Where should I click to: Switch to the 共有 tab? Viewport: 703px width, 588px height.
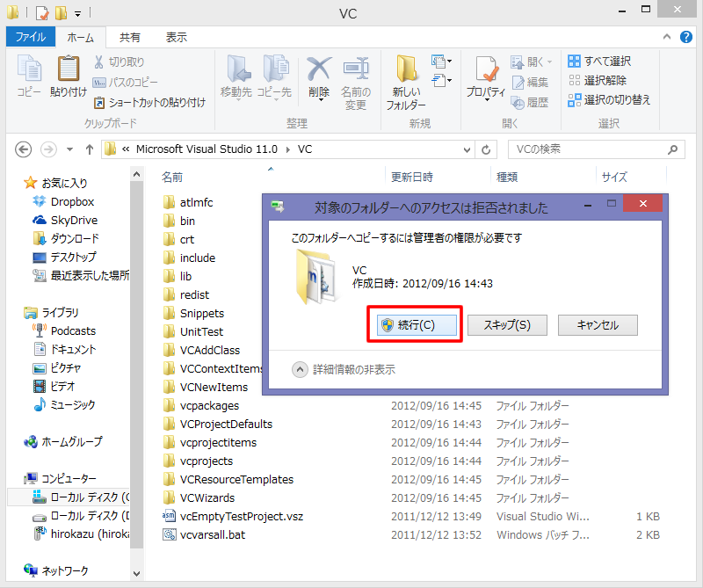pos(131,37)
